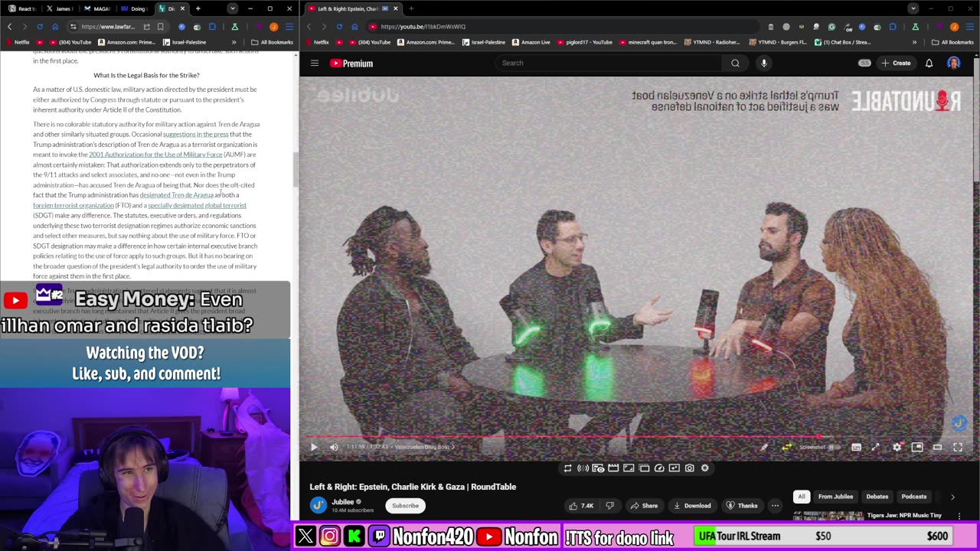Screen dimensions: 980x551
Task: Start voice search with the microphone
Action: pyautogui.click(x=763, y=63)
